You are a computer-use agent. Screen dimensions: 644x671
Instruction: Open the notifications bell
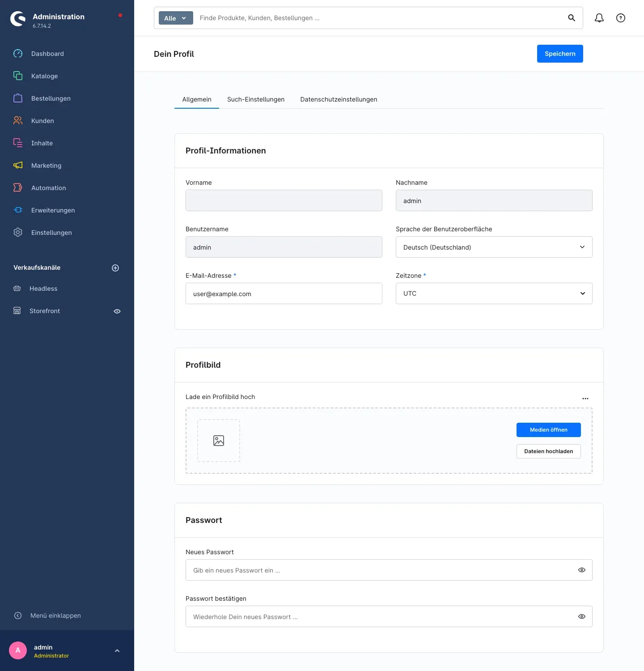coord(599,18)
